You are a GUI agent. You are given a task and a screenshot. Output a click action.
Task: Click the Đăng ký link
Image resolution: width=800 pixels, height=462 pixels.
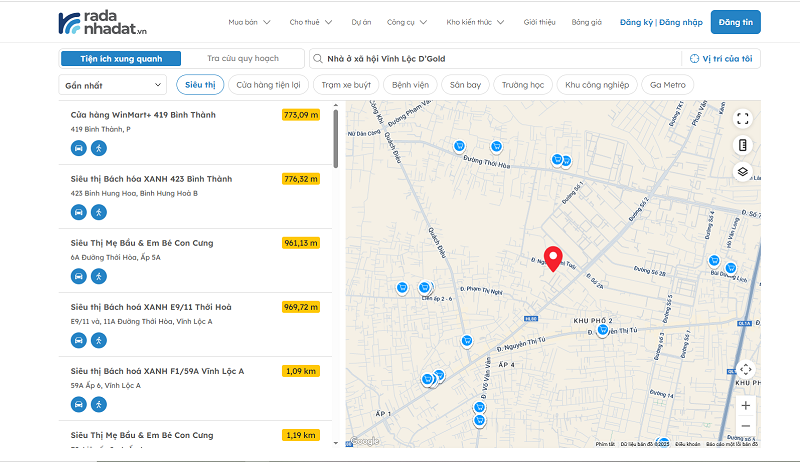(x=636, y=22)
